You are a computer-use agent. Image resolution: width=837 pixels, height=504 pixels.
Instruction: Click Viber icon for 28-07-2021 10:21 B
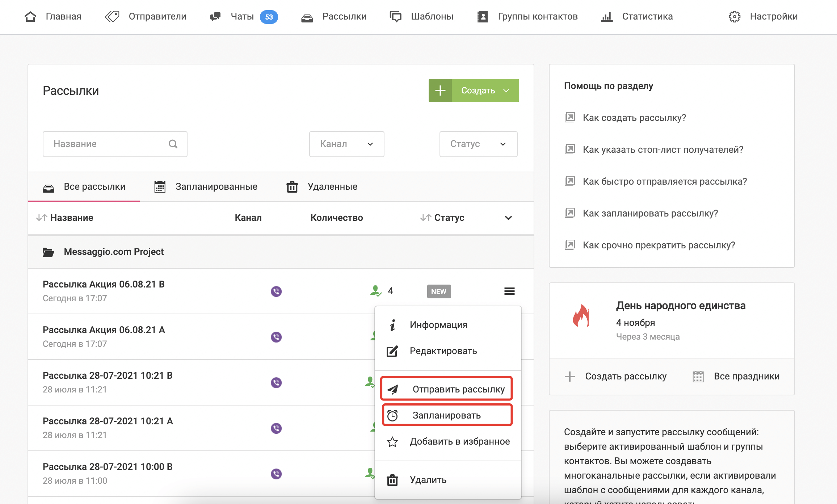pos(276,382)
